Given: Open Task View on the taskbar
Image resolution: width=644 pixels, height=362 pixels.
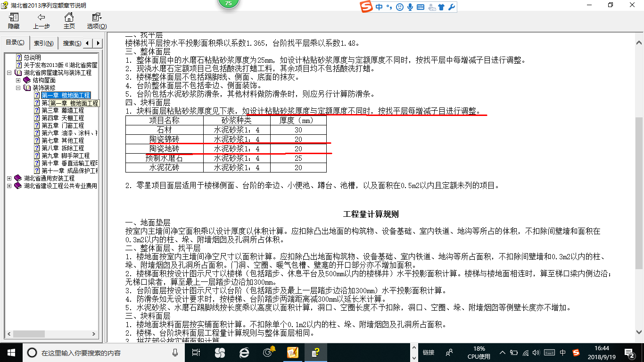Looking at the screenshot, I should 197,353.
